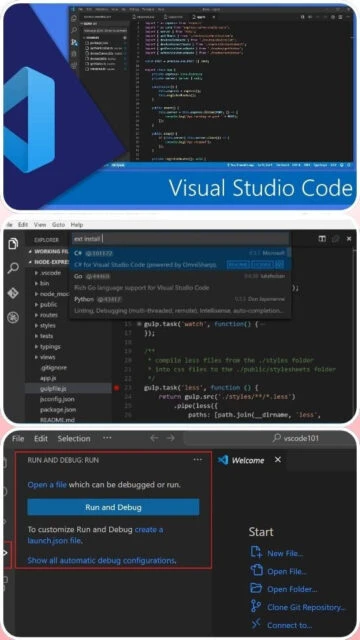Toggle the red breakpoint on line 23

117,388
